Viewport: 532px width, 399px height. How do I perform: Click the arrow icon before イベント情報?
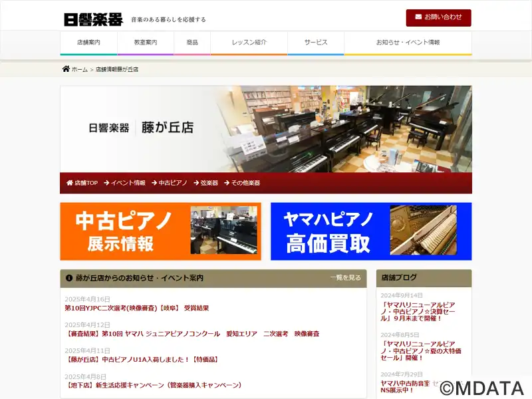click(106, 183)
